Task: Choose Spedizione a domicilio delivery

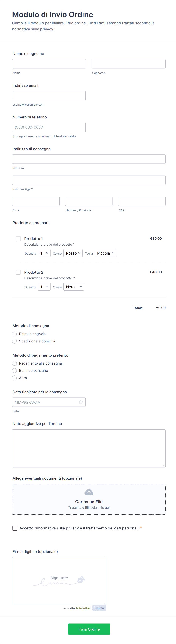Action: click(15, 341)
